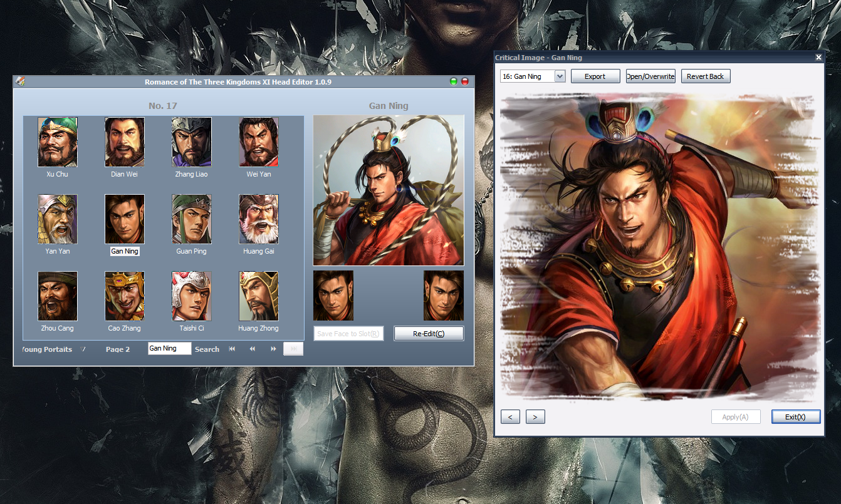This screenshot has height=504, width=841.
Task: Click the Open/Overwrite button
Action: (x=650, y=76)
